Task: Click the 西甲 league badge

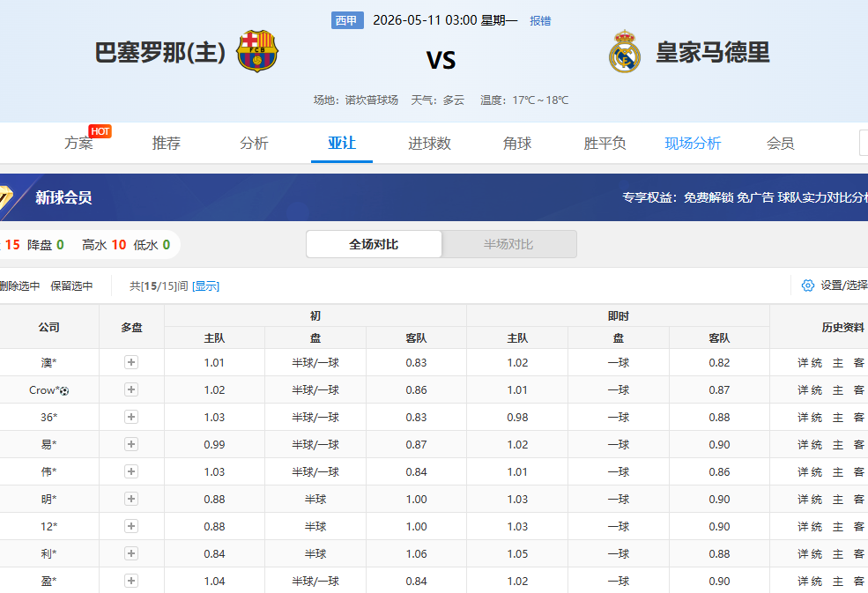Action: (347, 20)
